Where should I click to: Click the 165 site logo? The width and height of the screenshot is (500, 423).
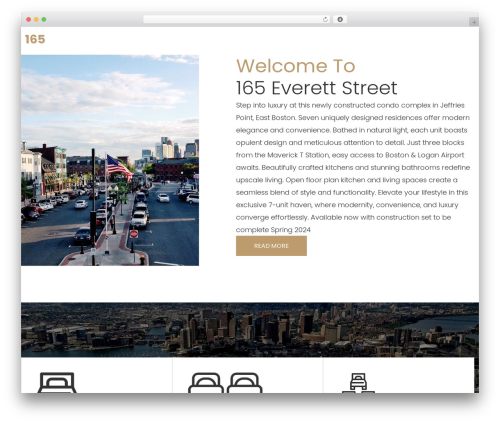tap(35, 39)
